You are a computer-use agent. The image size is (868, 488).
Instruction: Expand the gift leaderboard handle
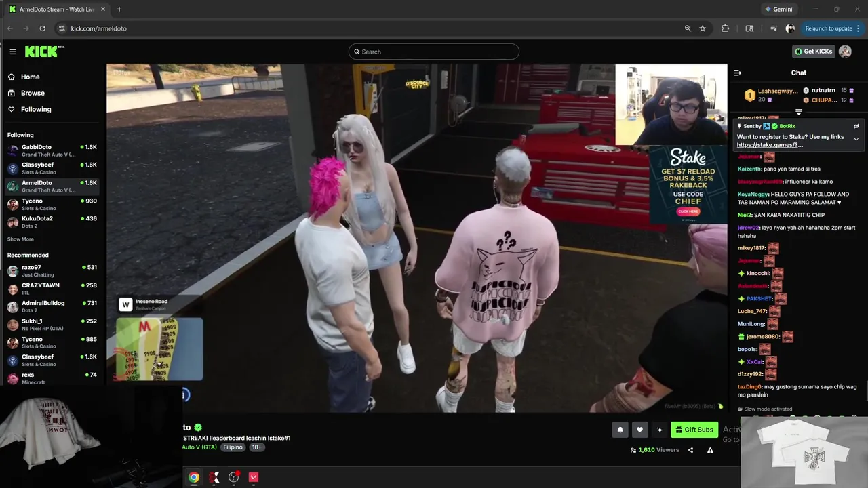(x=799, y=112)
